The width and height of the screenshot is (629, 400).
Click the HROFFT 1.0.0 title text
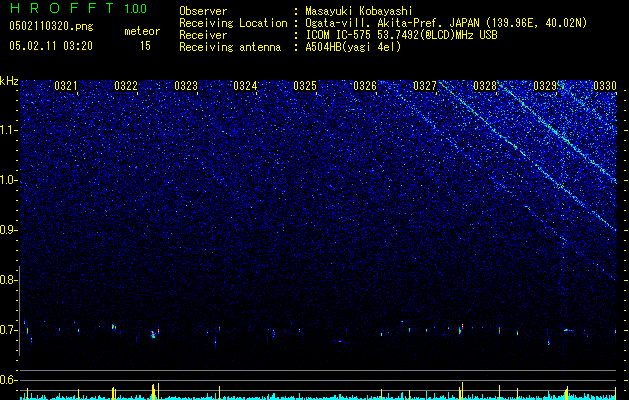click(x=78, y=8)
